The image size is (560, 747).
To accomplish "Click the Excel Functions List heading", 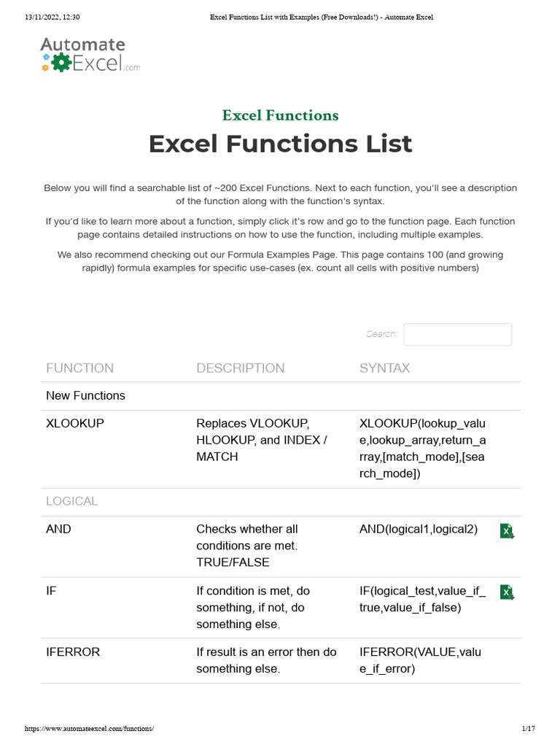I will [x=280, y=144].
